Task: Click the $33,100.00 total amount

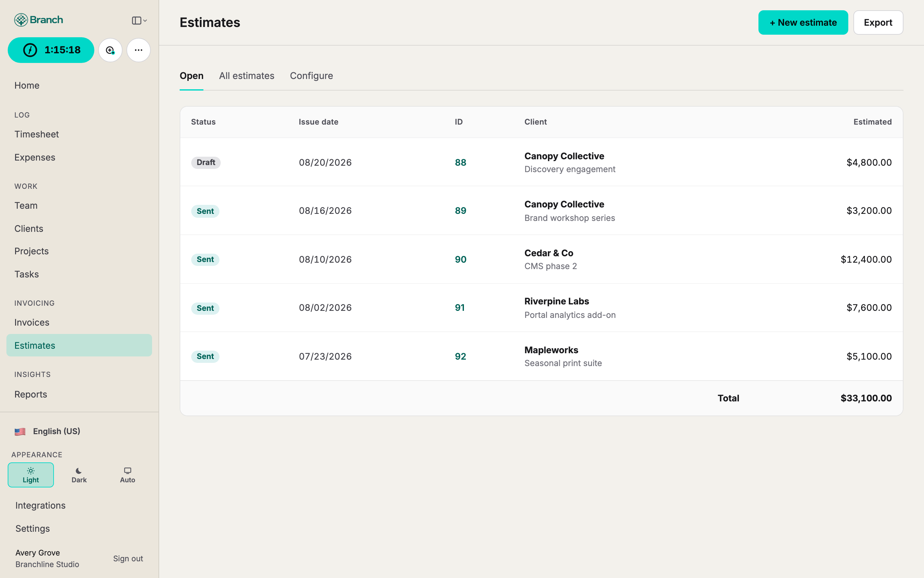Action: pos(866,398)
